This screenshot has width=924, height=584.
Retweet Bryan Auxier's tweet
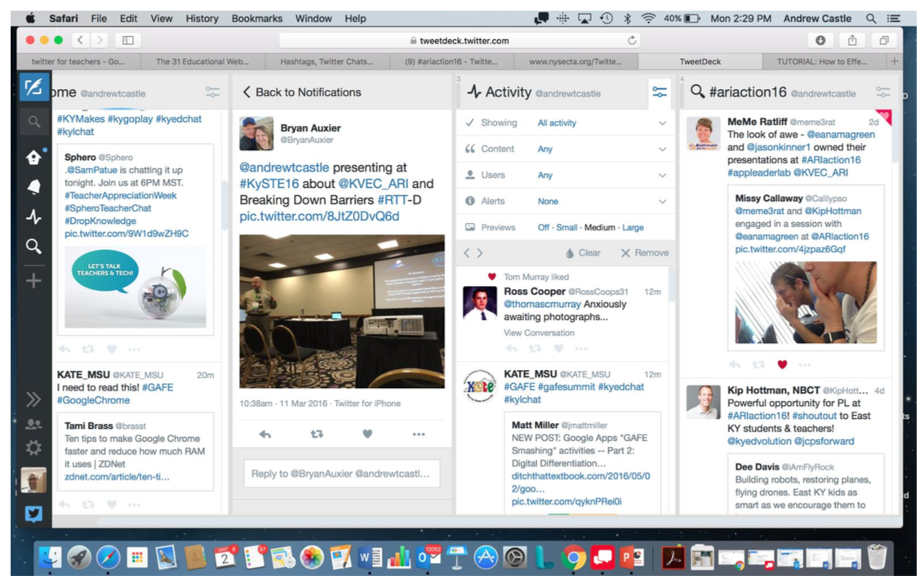coord(317,435)
